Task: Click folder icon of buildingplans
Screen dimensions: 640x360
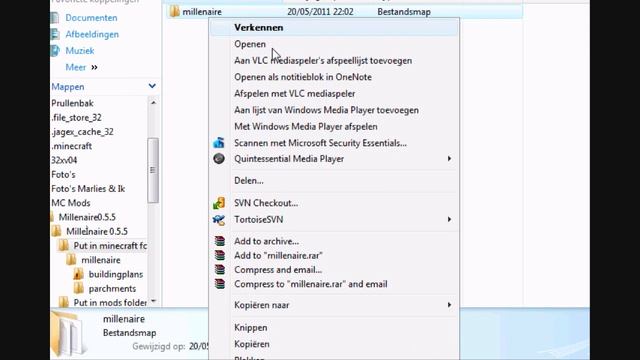Action: coord(78,274)
